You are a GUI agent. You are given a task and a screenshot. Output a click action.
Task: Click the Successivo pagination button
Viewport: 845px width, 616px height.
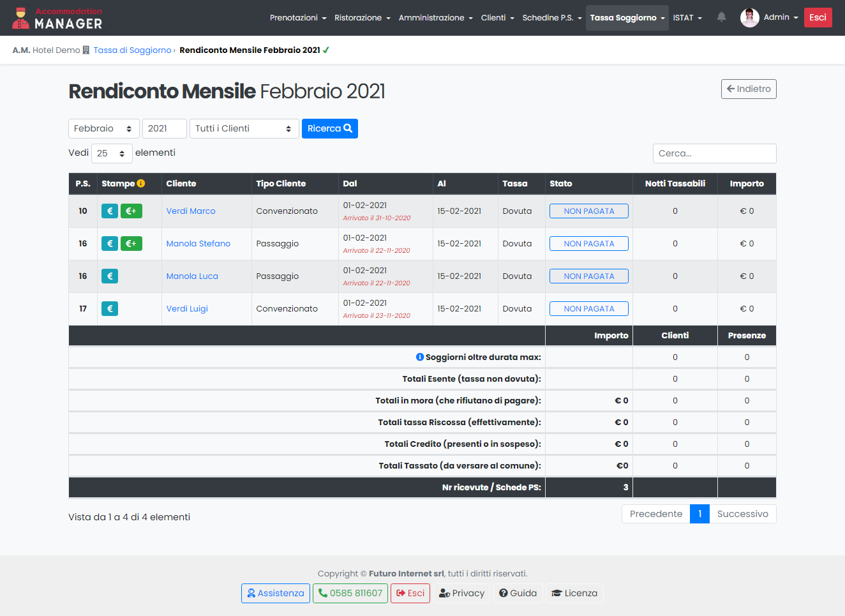tap(742, 515)
